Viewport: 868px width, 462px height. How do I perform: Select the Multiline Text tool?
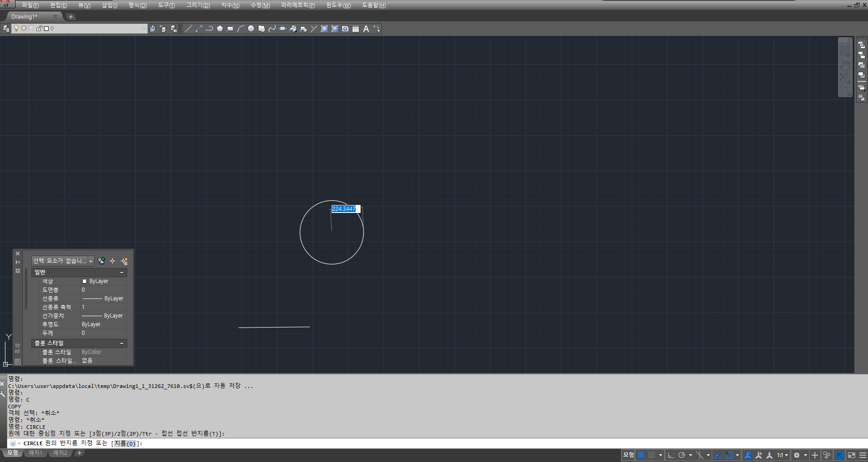point(366,29)
